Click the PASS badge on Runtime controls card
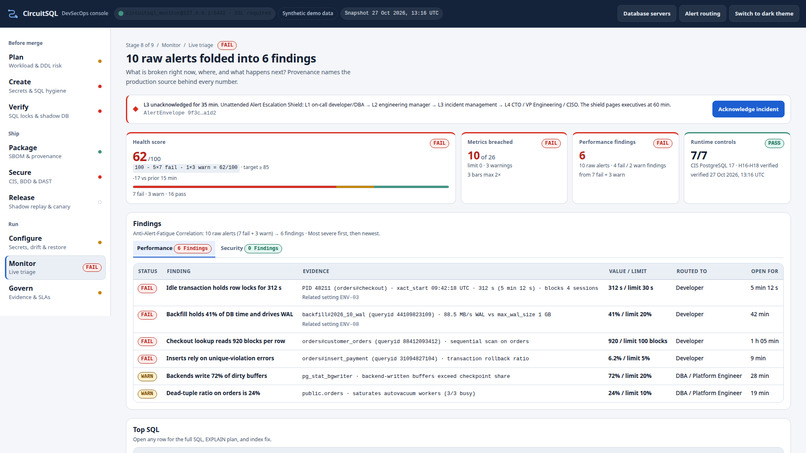806x453 pixels. coord(774,143)
